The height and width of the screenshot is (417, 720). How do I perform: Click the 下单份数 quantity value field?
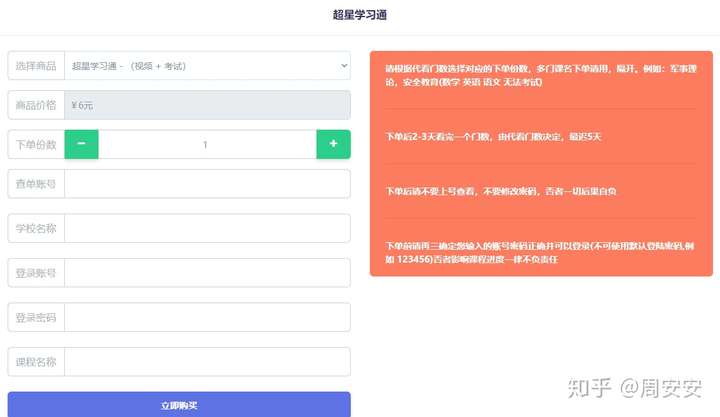(x=207, y=145)
